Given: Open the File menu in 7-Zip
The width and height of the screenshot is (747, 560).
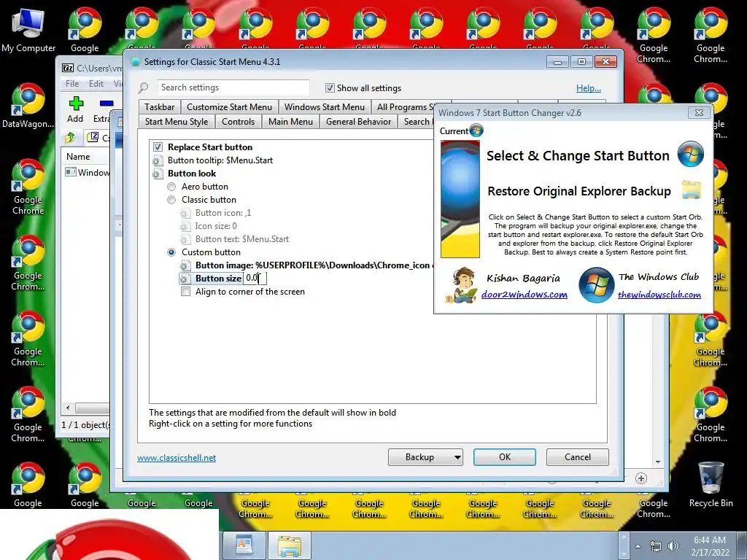Looking at the screenshot, I should coord(72,84).
